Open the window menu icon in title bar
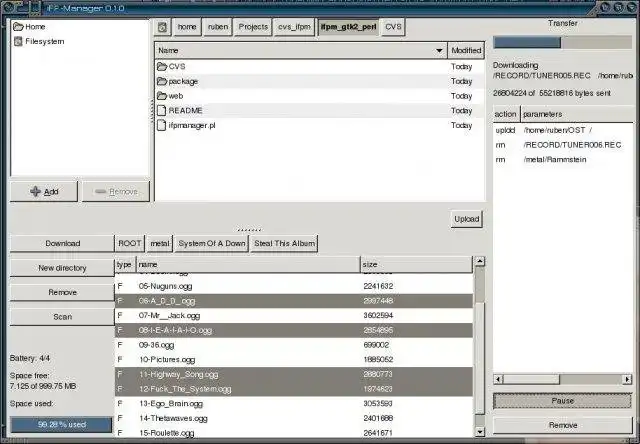This screenshot has height=444, width=640. pos(10,7)
